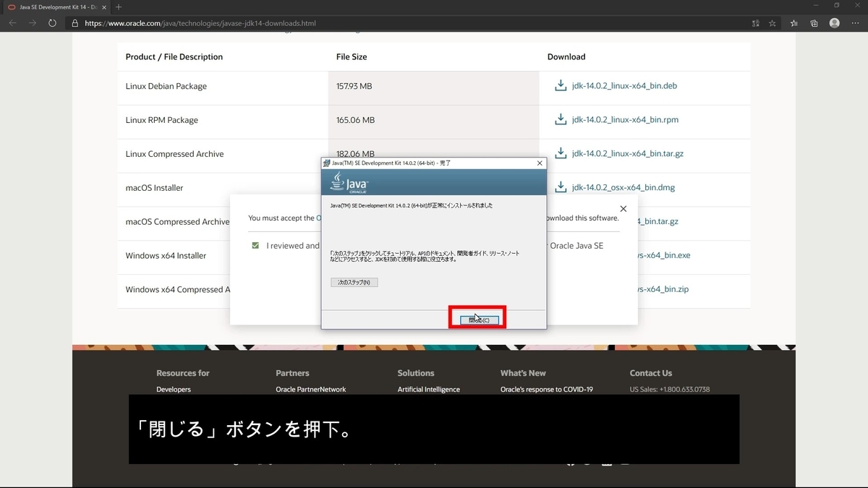
Task: Open the Oracle PartnerNetwork footer link
Action: 311,389
